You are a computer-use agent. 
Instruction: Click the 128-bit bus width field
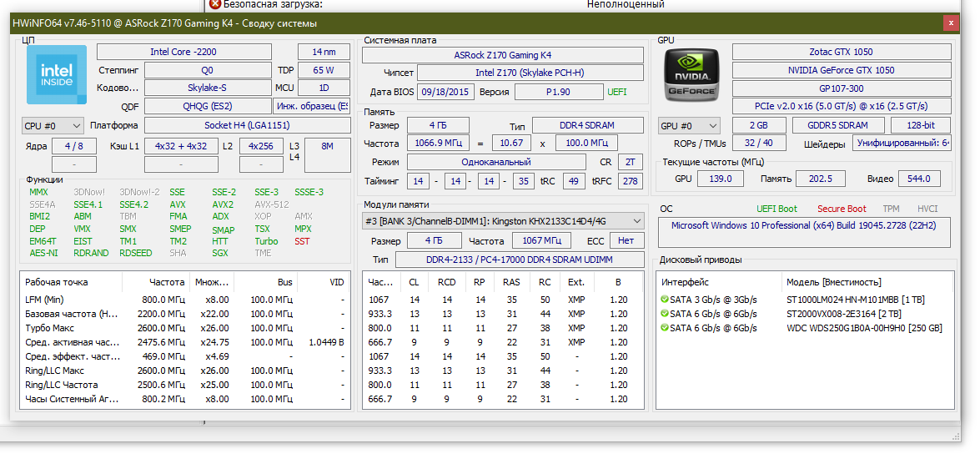coord(921,125)
